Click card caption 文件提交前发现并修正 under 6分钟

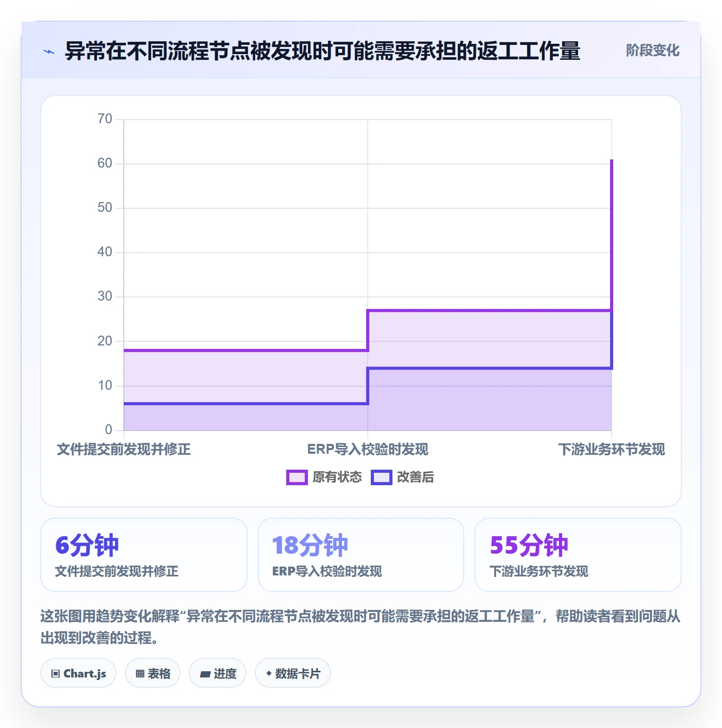click(117, 571)
